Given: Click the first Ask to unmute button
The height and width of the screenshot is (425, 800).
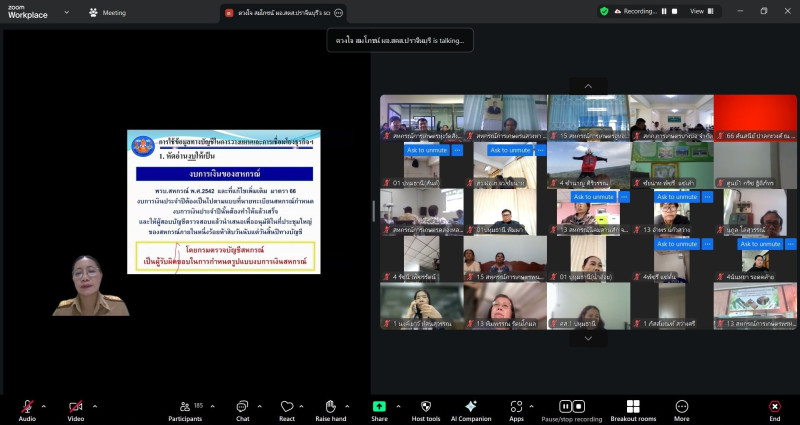Looking at the screenshot, I should click(x=426, y=150).
